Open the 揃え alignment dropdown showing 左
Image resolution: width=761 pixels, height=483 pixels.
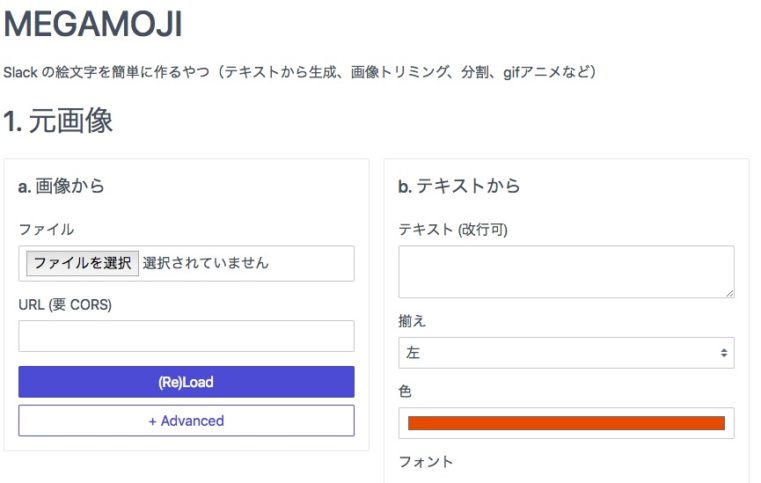(566, 353)
